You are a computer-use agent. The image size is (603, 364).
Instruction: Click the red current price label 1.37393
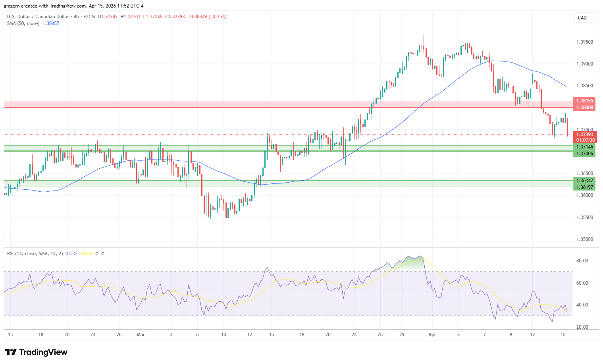[585, 135]
